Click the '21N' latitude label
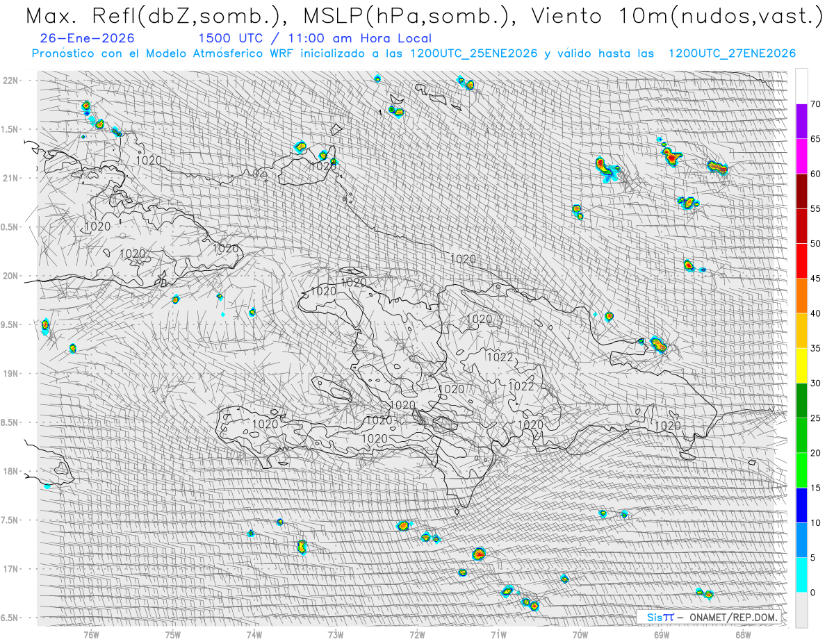The image size is (834, 644). point(10,179)
